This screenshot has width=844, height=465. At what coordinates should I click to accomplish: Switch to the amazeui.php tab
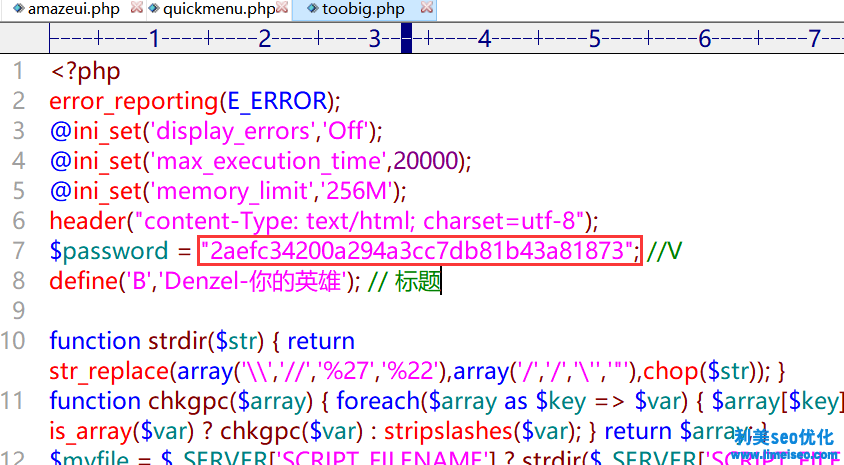click(73, 9)
